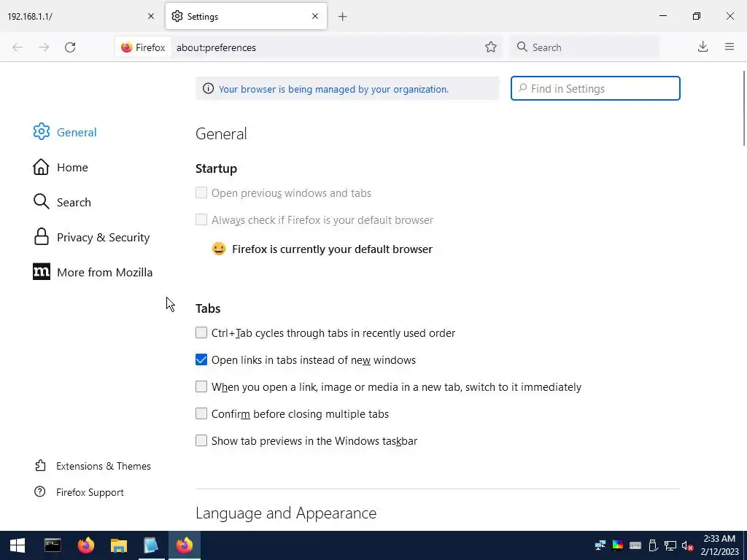Go back using the back arrow

(x=18, y=47)
